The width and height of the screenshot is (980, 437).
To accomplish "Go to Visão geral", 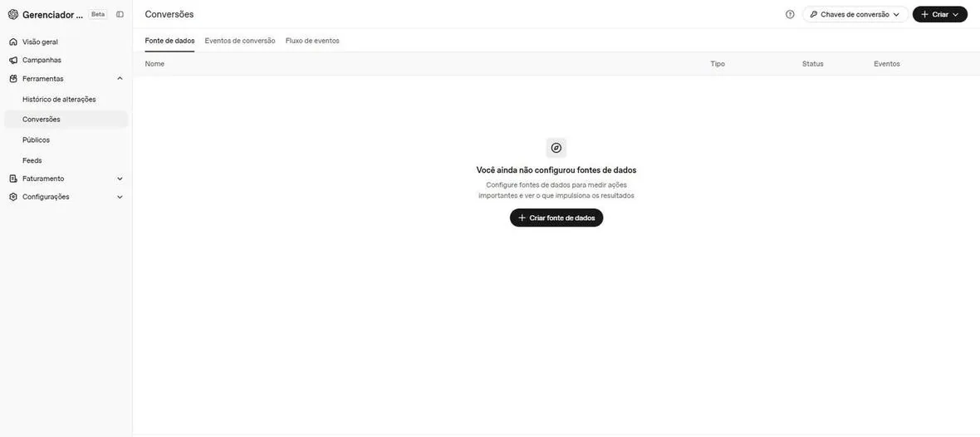I will tap(40, 42).
